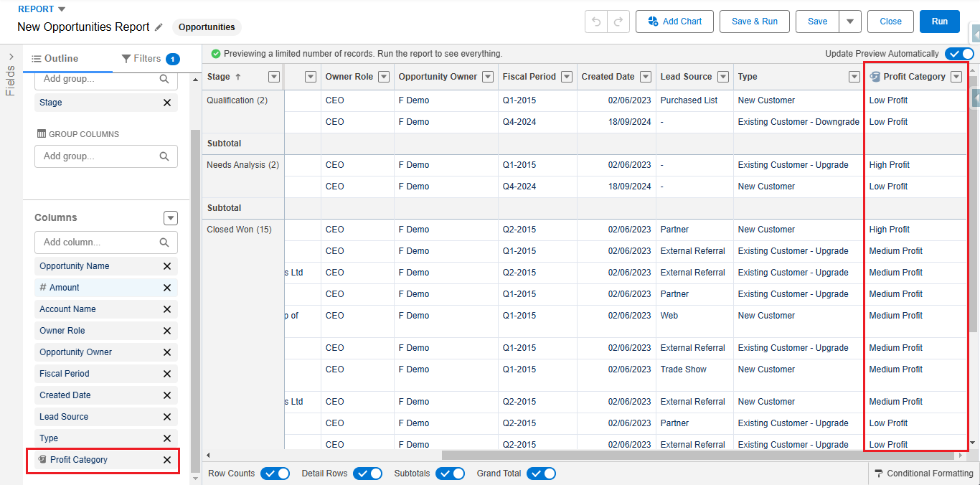Expand the Fields side panel
Viewport: 980px width, 485px height.
(x=11, y=57)
